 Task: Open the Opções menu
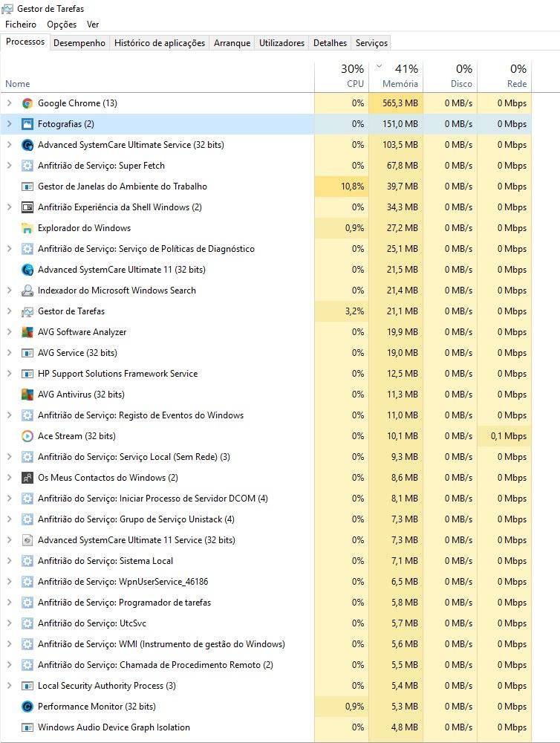(62, 25)
